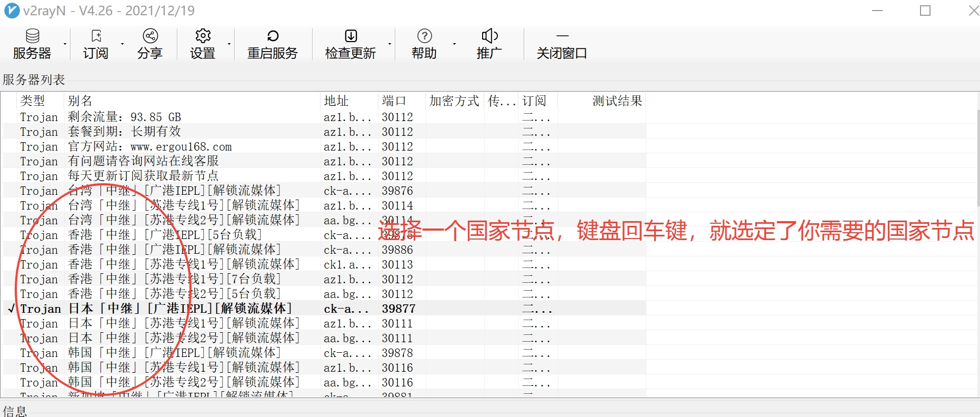Select 台湾 苏港专线2号 解锁流媒体 node
Screen dimensions: 980x417
click(x=324, y=220)
